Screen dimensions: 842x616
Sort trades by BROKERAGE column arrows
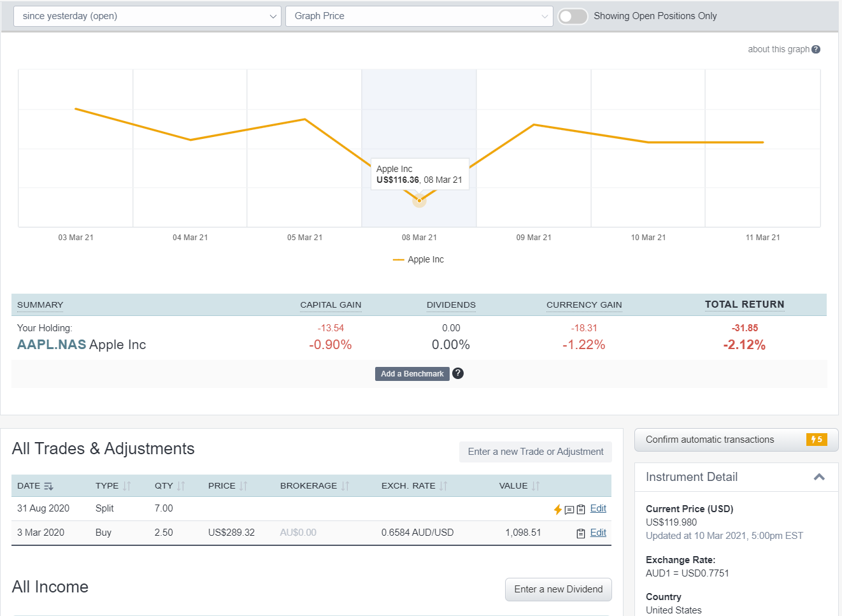click(345, 486)
